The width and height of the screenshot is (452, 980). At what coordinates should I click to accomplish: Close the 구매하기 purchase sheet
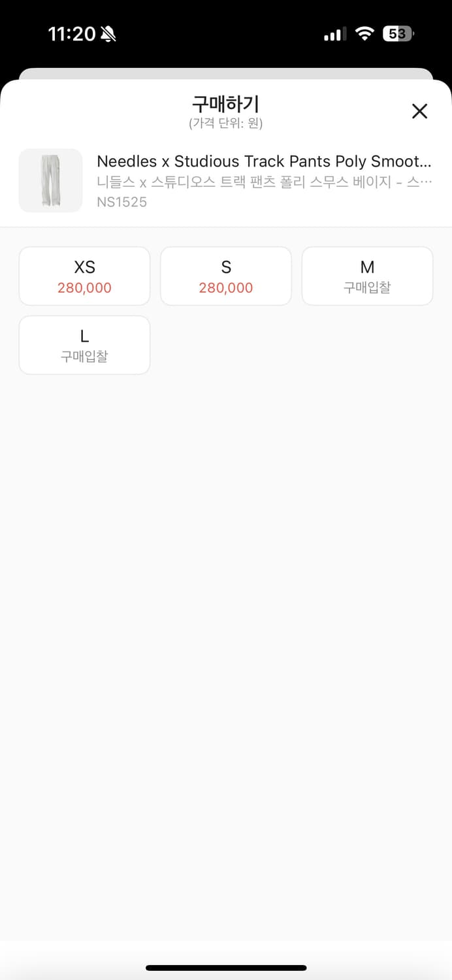[419, 111]
